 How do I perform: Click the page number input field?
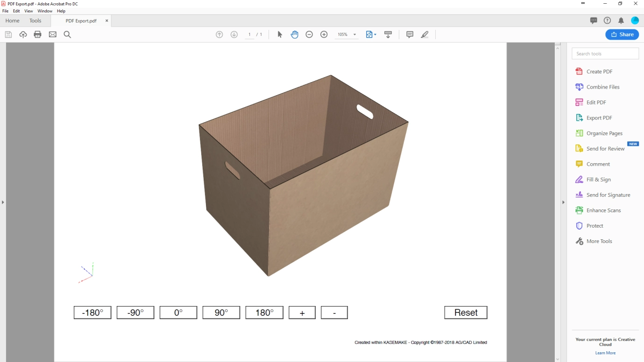(250, 35)
